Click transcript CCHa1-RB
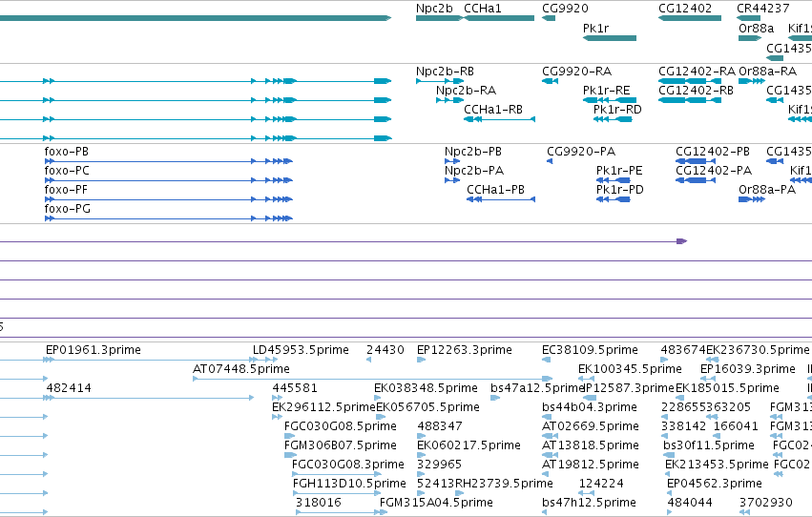812x517 pixels. 493,110
